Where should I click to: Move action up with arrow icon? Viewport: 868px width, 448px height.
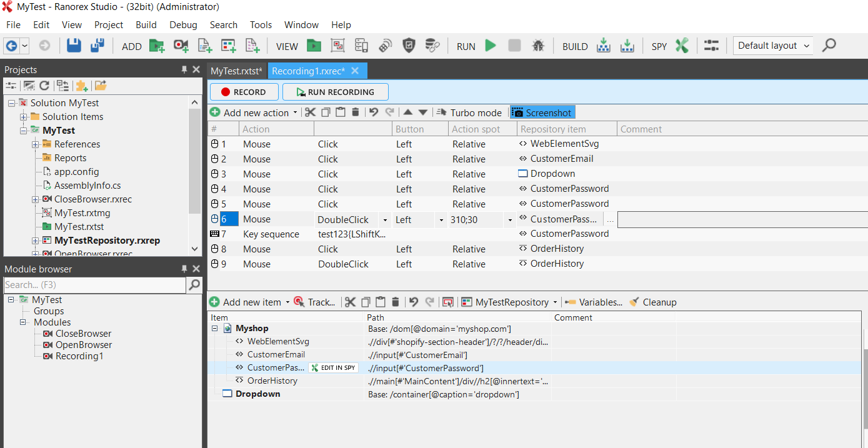click(x=407, y=112)
